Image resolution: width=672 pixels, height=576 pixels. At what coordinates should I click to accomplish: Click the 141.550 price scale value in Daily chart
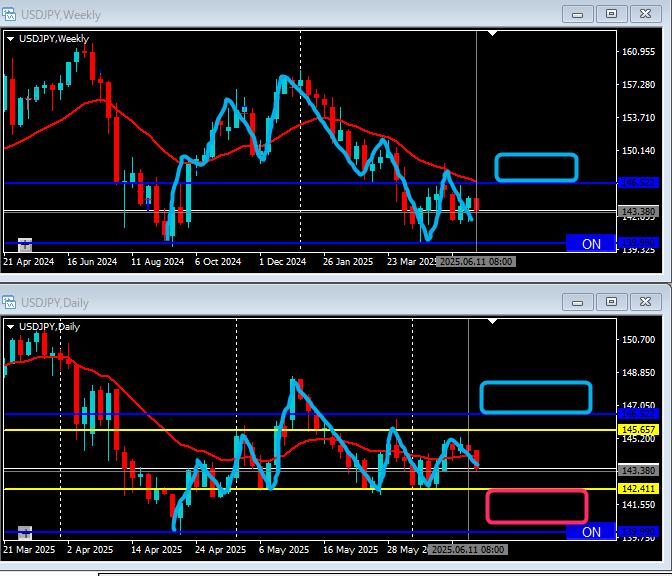point(638,504)
